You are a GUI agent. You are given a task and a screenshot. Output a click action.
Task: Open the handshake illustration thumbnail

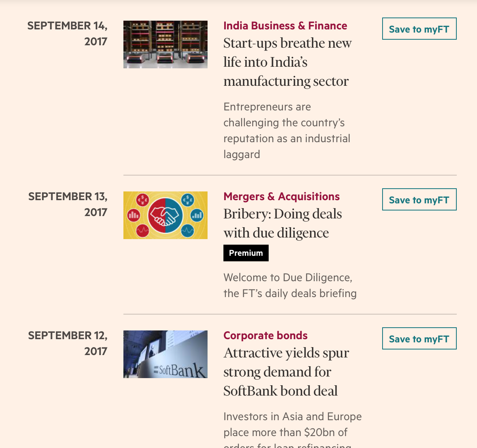point(165,215)
